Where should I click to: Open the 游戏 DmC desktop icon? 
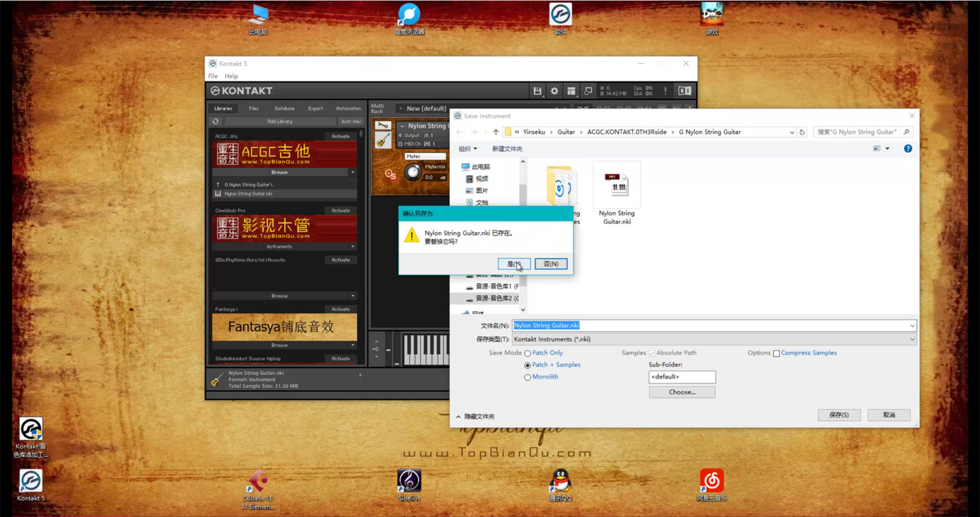(712, 18)
